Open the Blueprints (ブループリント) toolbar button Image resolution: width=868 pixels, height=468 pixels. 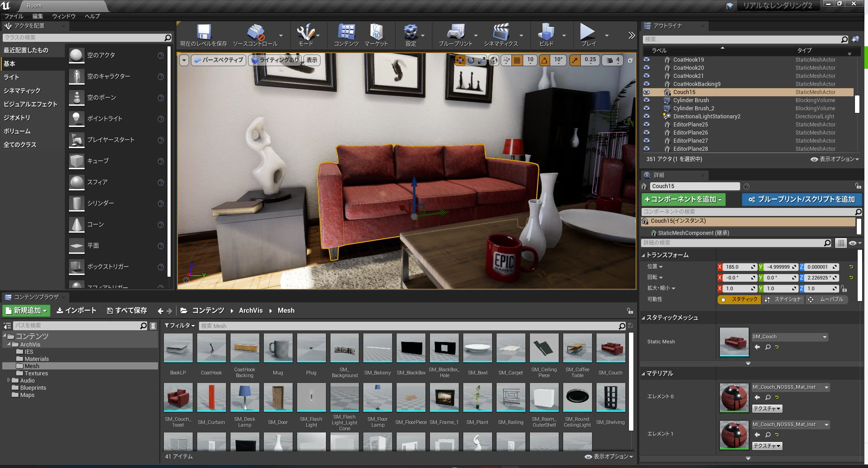pyautogui.click(x=456, y=35)
